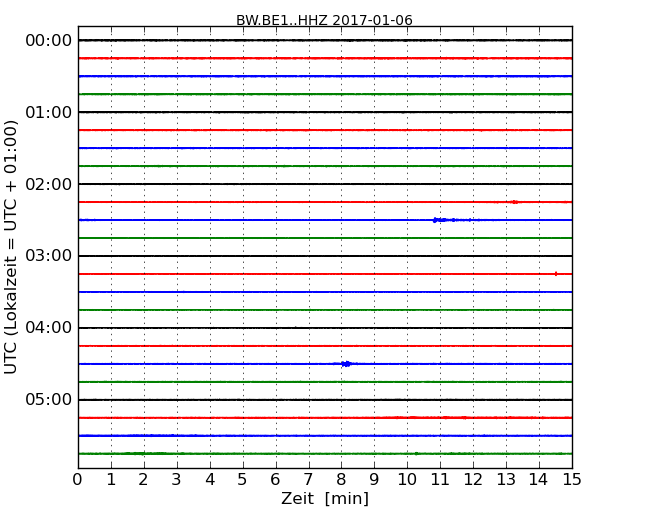Click the 04:00 y-axis time label
This screenshot has width=650, height=520.
(x=49, y=328)
